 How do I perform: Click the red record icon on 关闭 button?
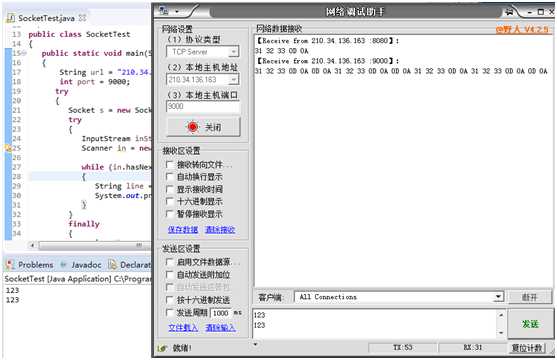(193, 127)
